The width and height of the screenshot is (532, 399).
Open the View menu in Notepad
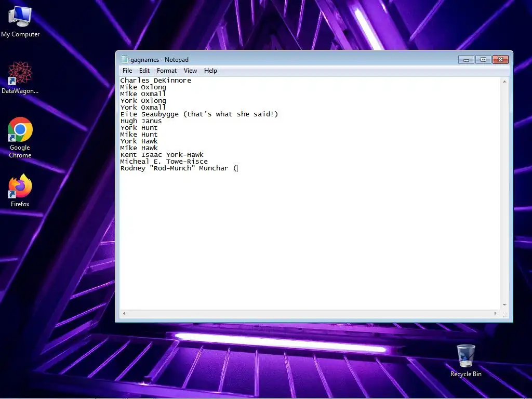190,71
